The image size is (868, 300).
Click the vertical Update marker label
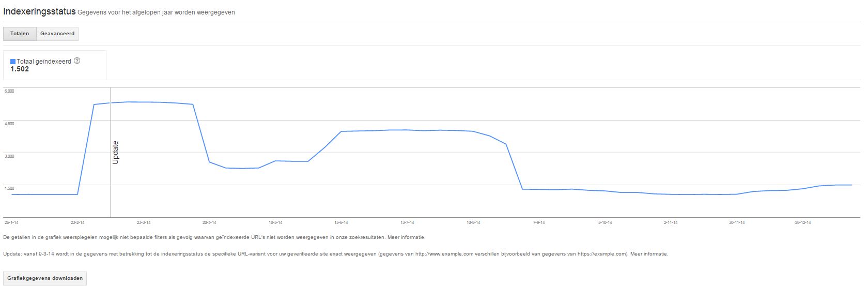coord(115,153)
